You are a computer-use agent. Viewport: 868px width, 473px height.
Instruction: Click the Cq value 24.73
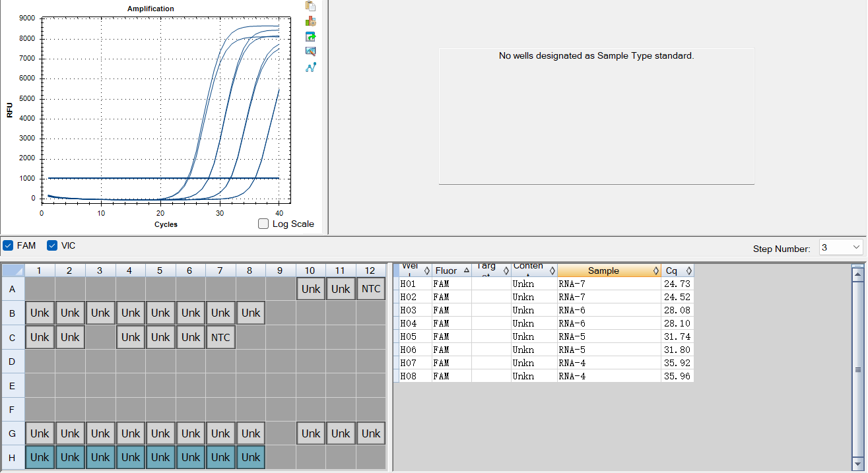677,284
